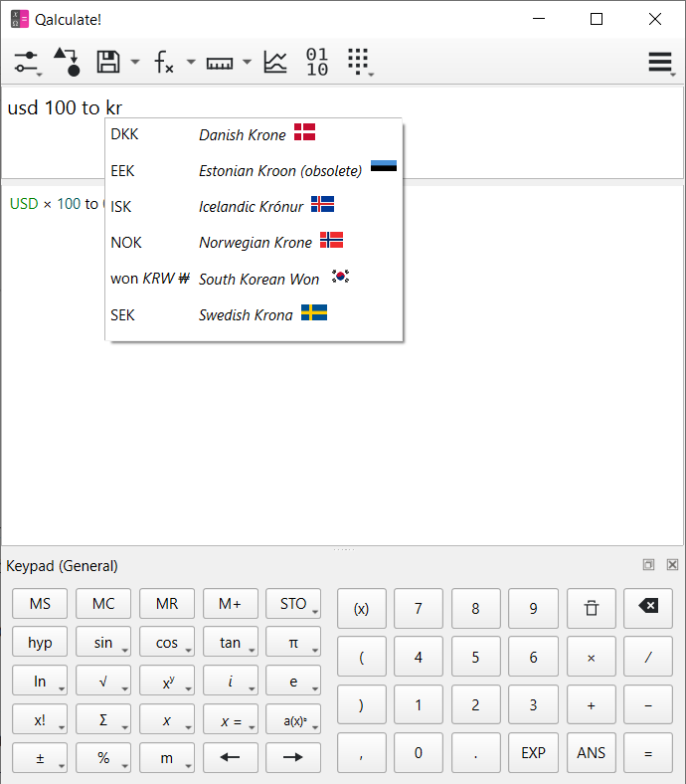Click the decimal point . key
The width and height of the screenshot is (686, 784).
[x=475, y=753]
